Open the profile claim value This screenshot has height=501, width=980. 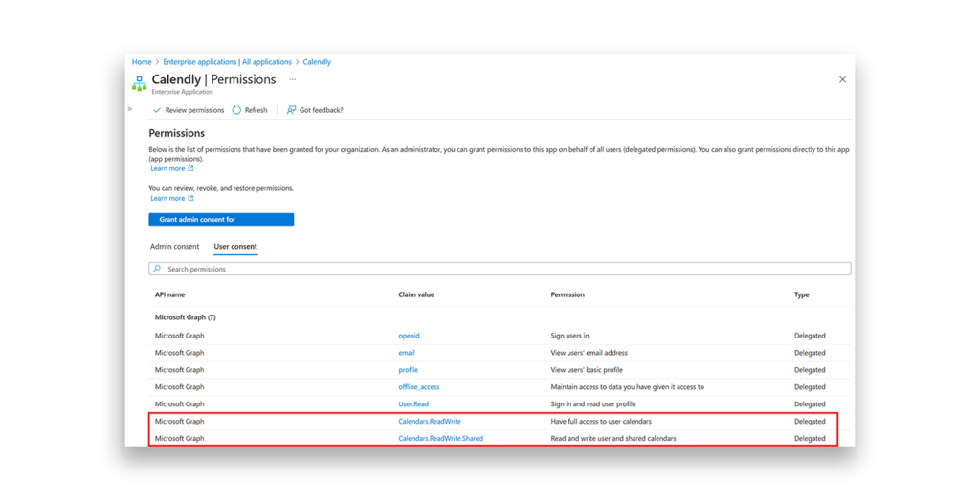(408, 370)
